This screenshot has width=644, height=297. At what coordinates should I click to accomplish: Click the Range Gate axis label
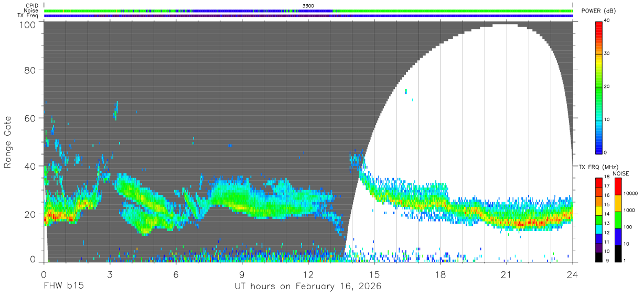8,142
